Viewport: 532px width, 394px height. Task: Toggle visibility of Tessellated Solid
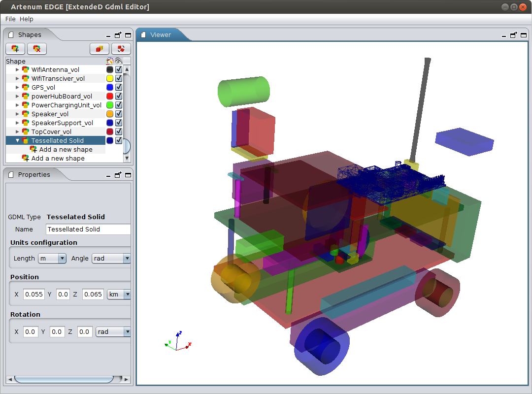[x=119, y=140]
